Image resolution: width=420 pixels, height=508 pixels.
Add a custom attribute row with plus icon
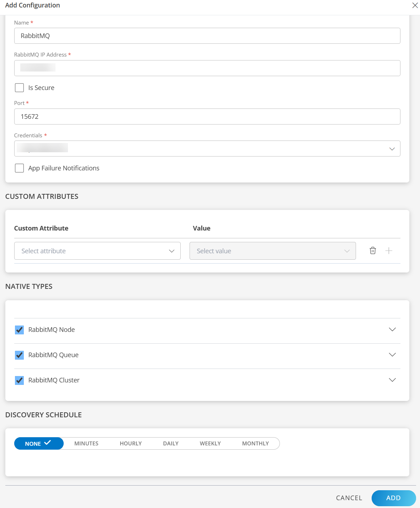click(x=389, y=251)
